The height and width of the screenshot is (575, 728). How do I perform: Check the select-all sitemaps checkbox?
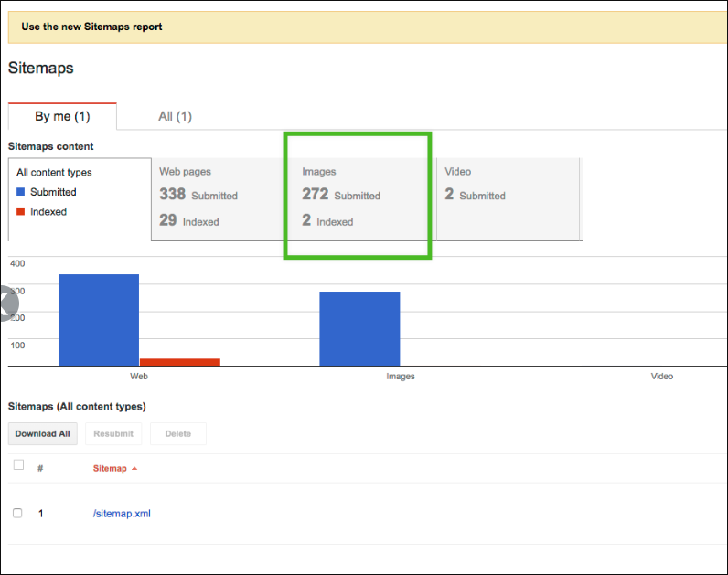(18, 465)
